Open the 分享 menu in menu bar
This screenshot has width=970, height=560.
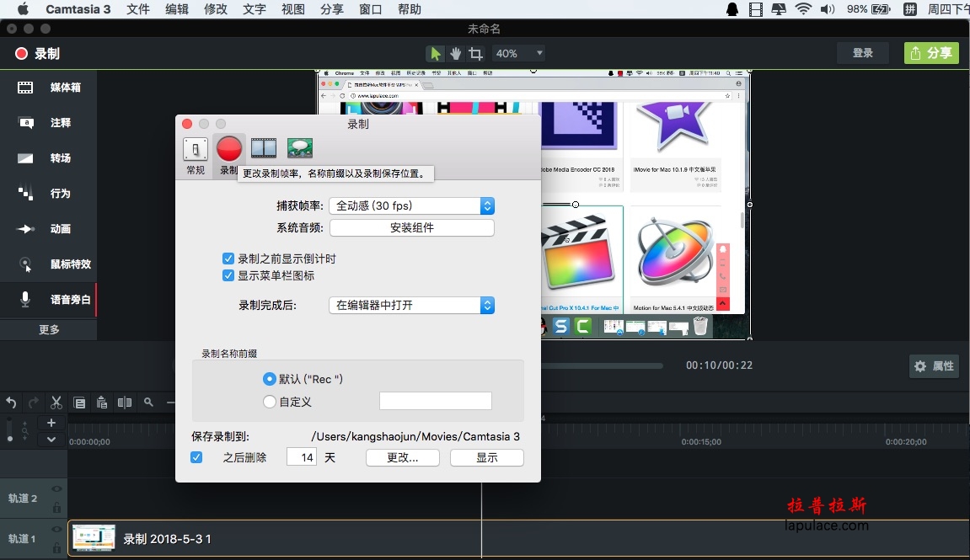tap(331, 9)
